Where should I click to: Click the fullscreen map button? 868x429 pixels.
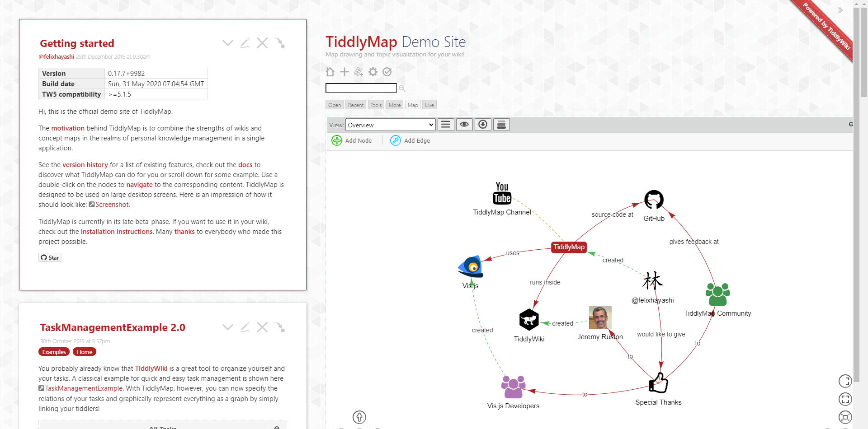click(845, 399)
